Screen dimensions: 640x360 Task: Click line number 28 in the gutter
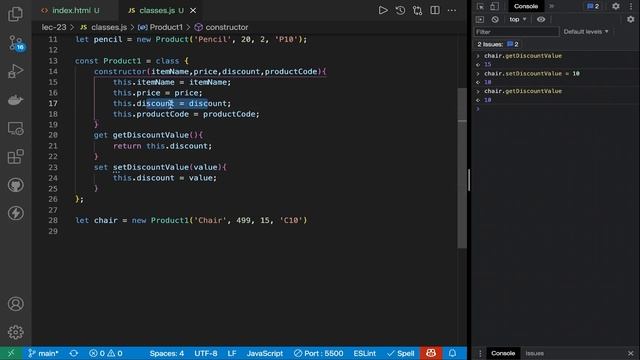pos(53,220)
